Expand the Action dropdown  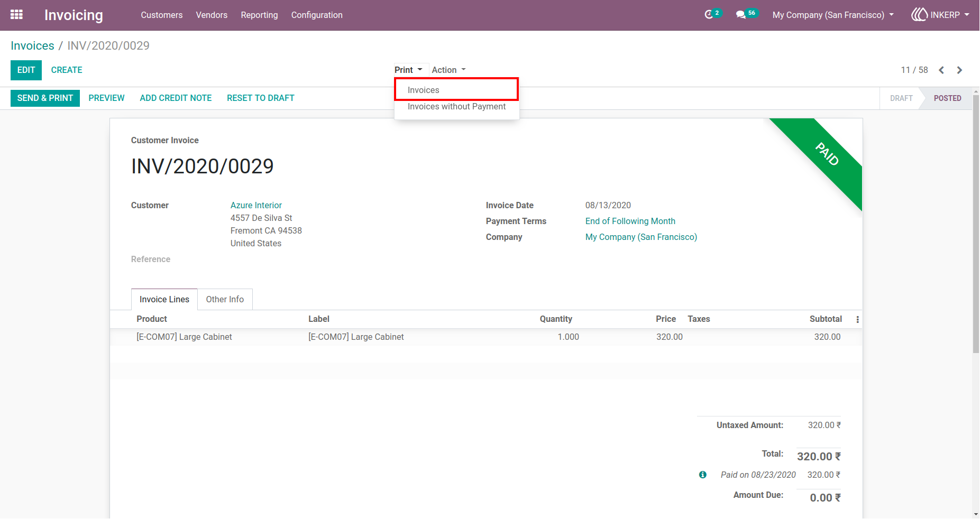(x=448, y=70)
